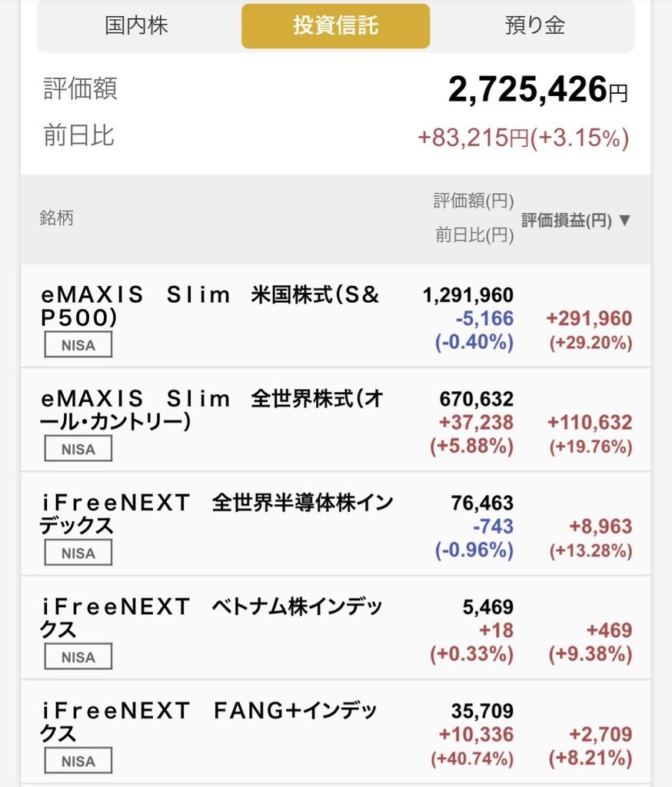Image resolution: width=672 pixels, height=787 pixels.
Task: Open iFreeNEXT 全世界半導体株インデックス fund
Action: [335, 524]
